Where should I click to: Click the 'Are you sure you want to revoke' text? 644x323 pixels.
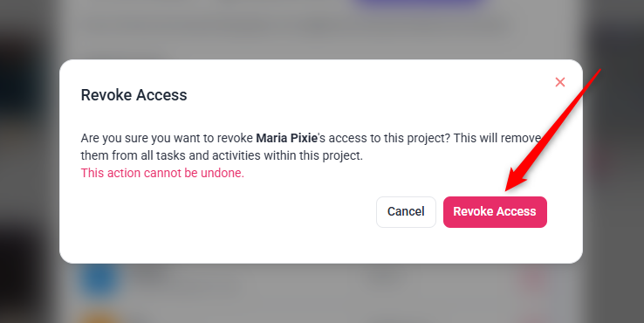pyautogui.click(x=167, y=138)
